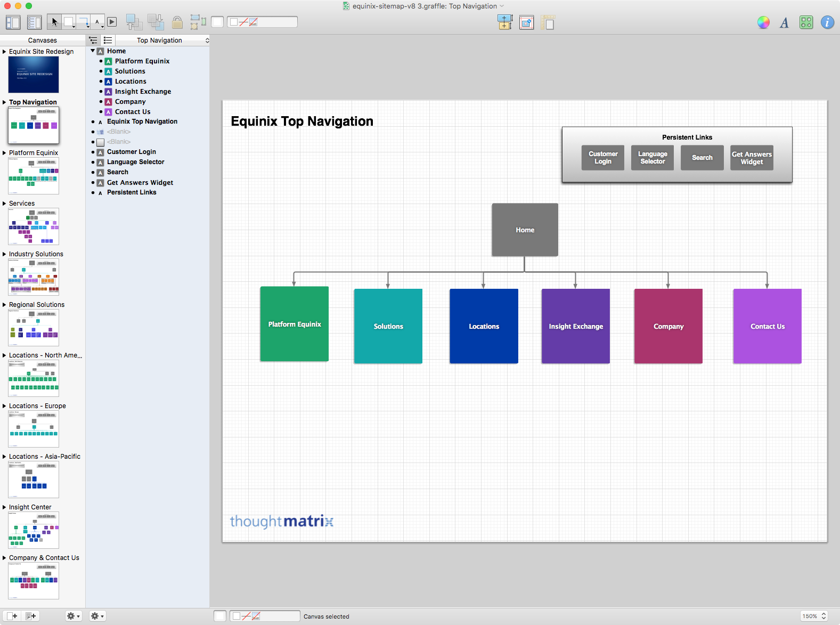The width and height of the screenshot is (840, 625).
Task: Select Equinix Site Redesign canvas thumbnail
Action: (x=34, y=75)
